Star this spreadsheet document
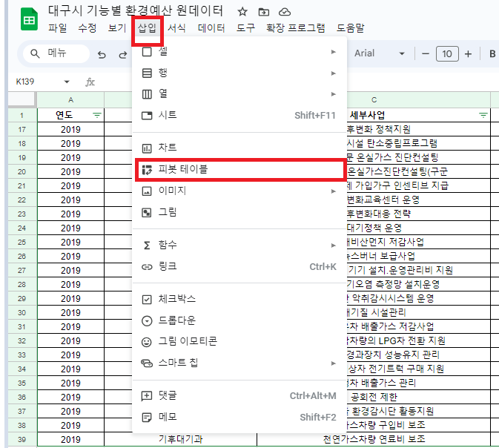 (242, 12)
